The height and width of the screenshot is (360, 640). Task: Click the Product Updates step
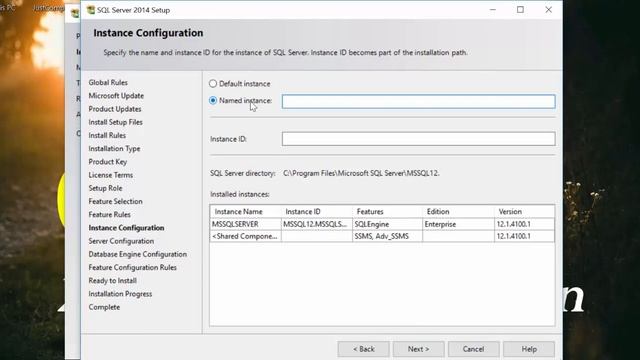click(x=115, y=109)
